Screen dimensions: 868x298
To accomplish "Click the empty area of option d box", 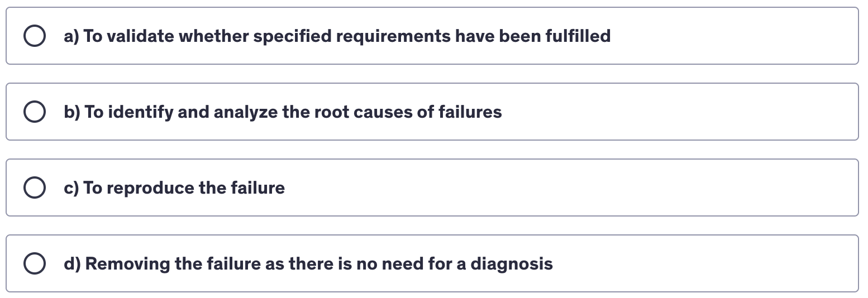I will pos(698,264).
